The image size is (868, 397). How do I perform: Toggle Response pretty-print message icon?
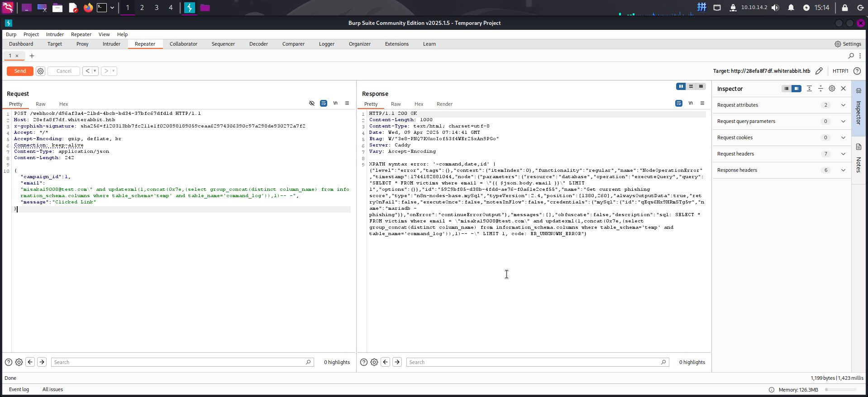679,103
